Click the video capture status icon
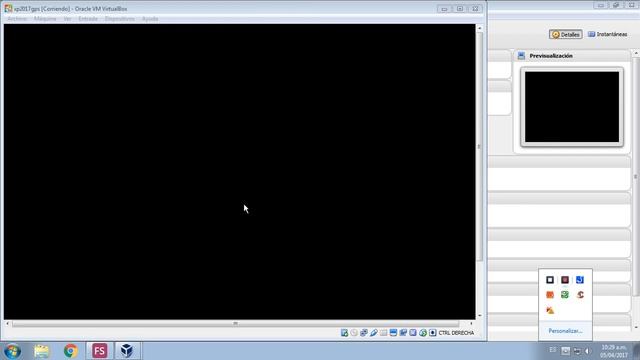This screenshot has height=360, width=640. pyautogui.click(x=403, y=333)
